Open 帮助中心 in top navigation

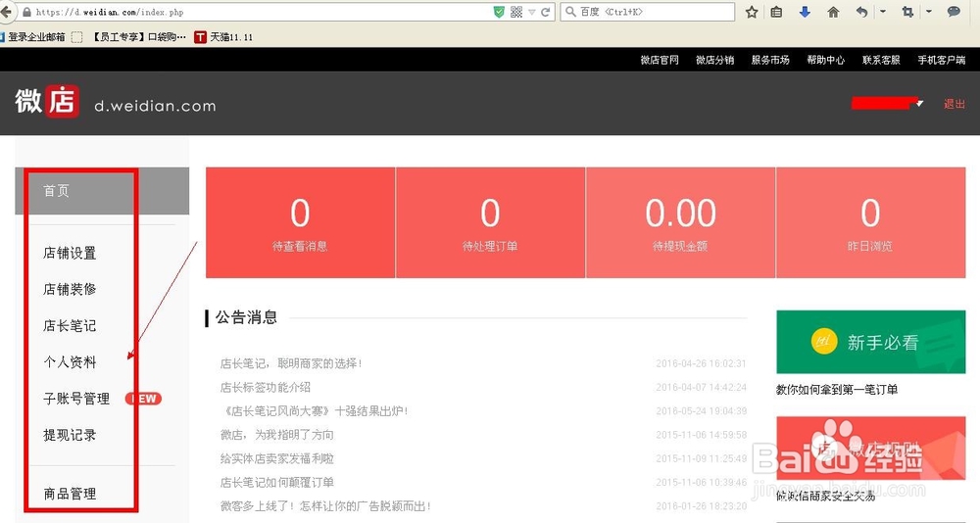coord(825,60)
